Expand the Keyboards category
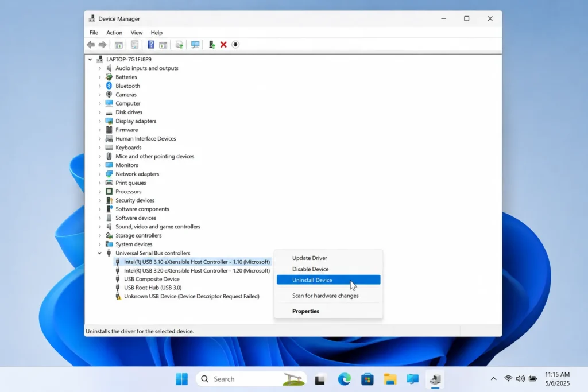The image size is (588, 392). [x=100, y=148]
